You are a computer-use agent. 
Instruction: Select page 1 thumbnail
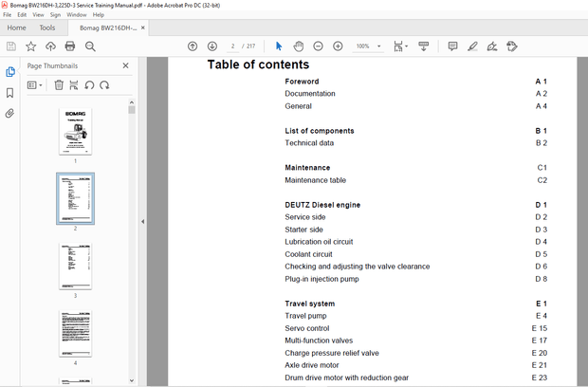[x=75, y=131]
